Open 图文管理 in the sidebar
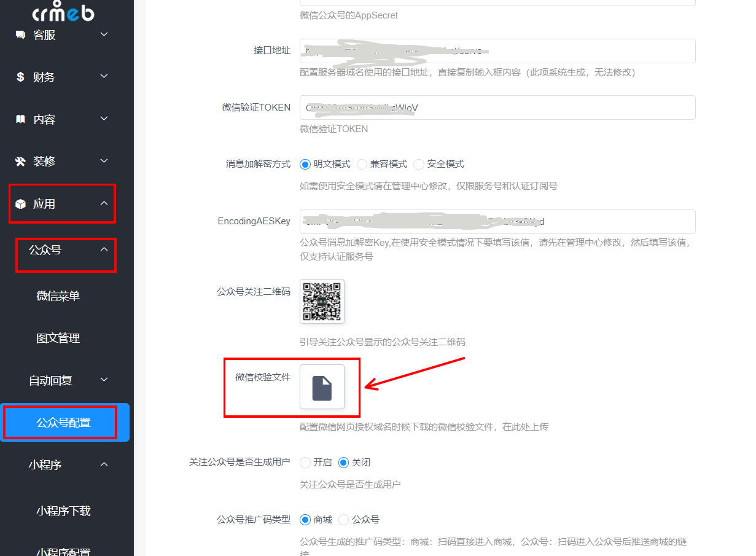 (58, 339)
